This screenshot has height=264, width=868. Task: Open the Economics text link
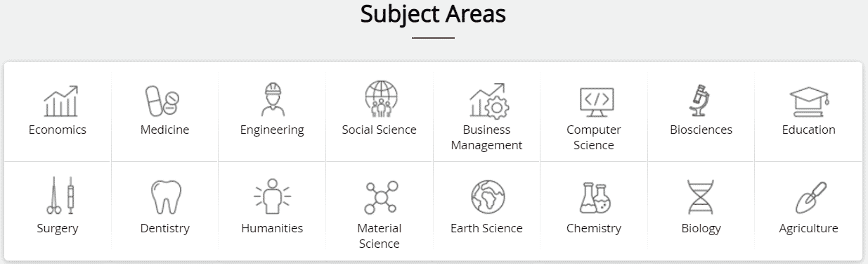pyautogui.click(x=58, y=130)
